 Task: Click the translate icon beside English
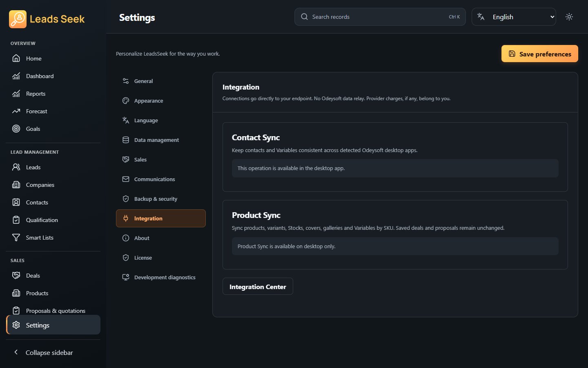pos(481,17)
